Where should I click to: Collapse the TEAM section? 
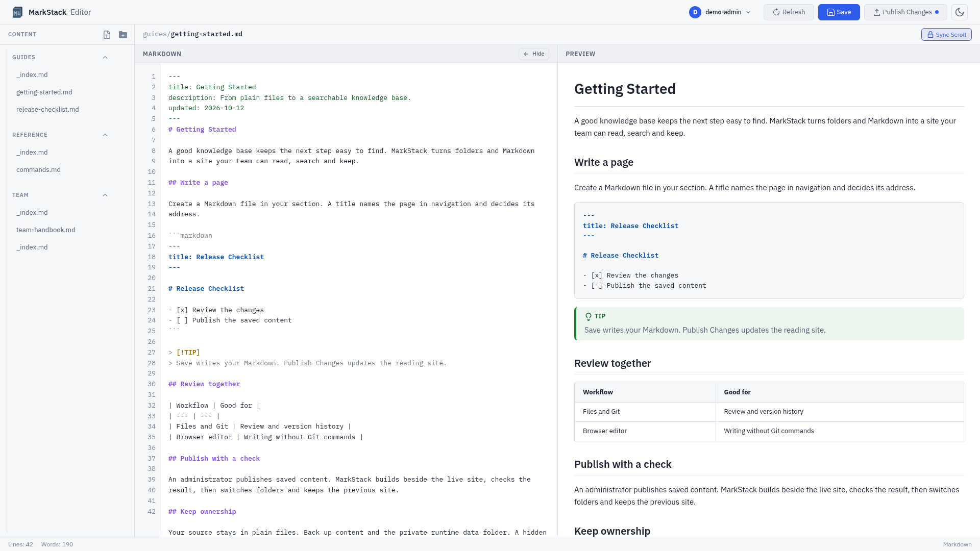click(105, 195)
